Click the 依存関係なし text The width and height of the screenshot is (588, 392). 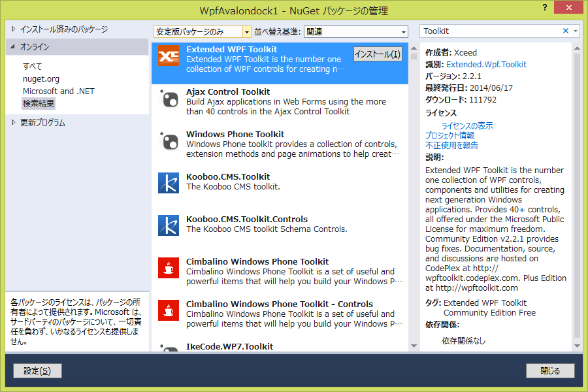[463, 340]
